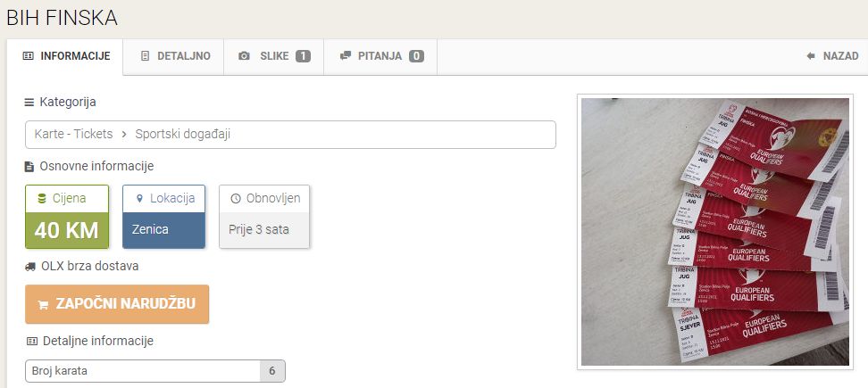Image resolution: width=868 pixels, height=388 pixels.
Task: Open the Karte - Tickets category link
Action: pyautogui.click(x=73, y=135)
